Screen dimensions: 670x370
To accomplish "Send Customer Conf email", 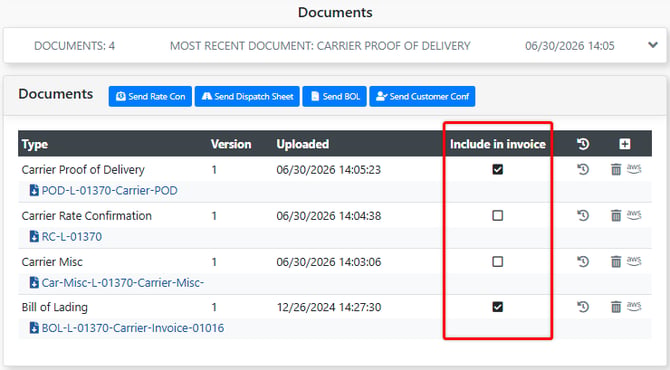I will 422,97.
